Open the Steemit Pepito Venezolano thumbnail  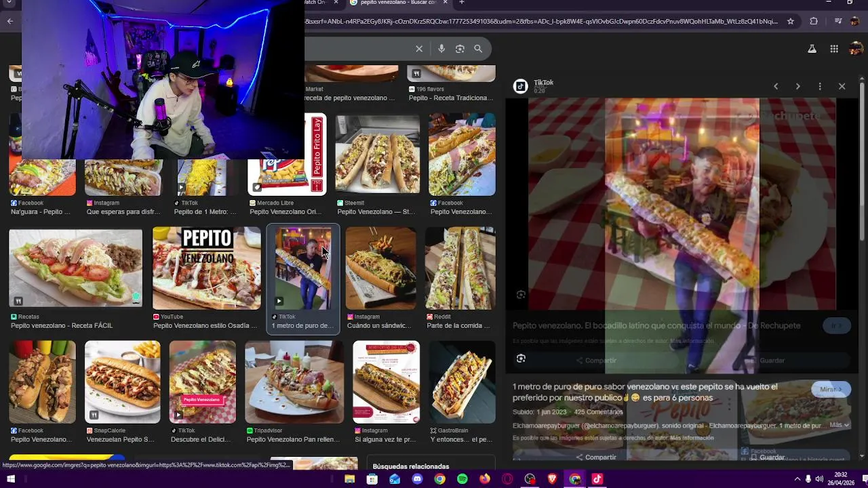coord(377,155)
